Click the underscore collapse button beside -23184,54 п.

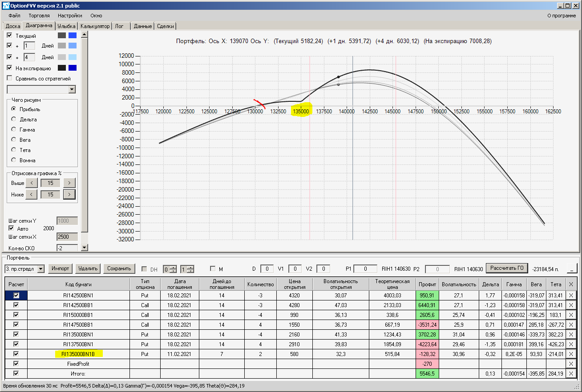pyautogui.click(x=572, y=268)
